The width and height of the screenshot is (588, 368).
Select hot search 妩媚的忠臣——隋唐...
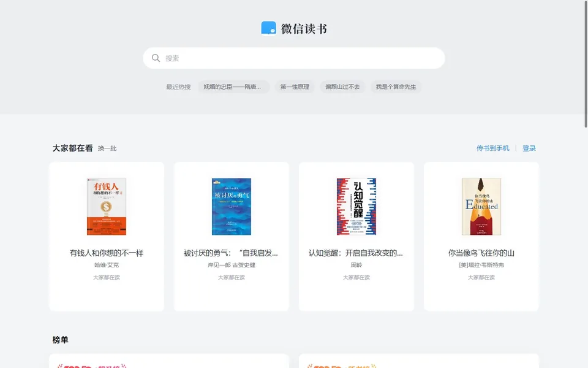(233, 86)
